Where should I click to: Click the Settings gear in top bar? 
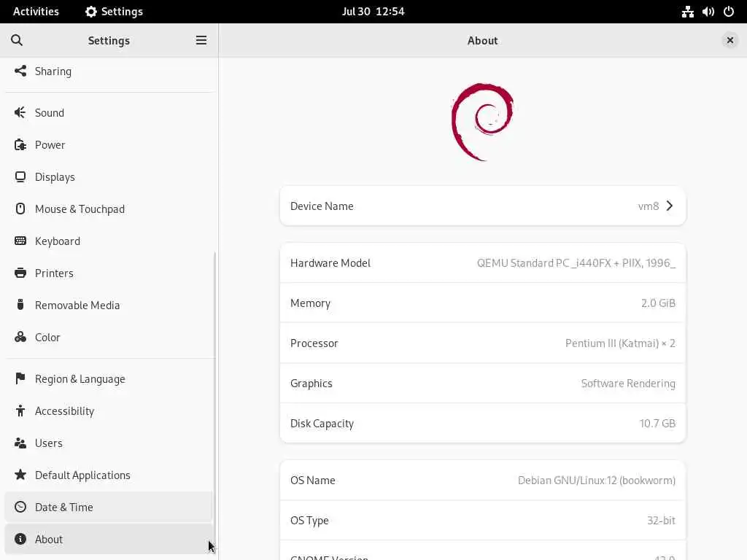90,12
